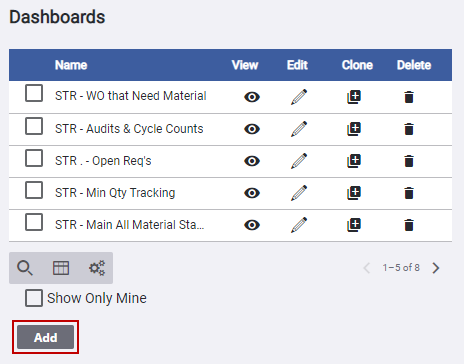Click the Add button

pyautogui.click(x=46, y=337)
